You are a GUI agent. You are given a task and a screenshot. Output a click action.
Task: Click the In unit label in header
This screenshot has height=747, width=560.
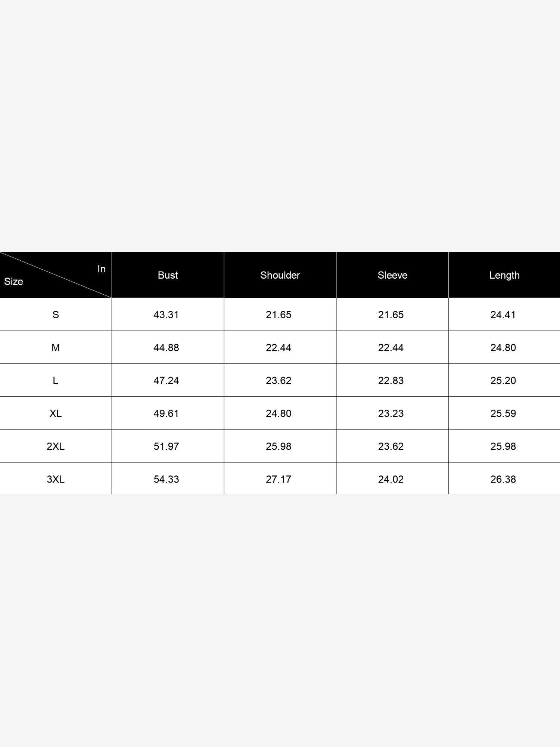click(x=102, y=269)
